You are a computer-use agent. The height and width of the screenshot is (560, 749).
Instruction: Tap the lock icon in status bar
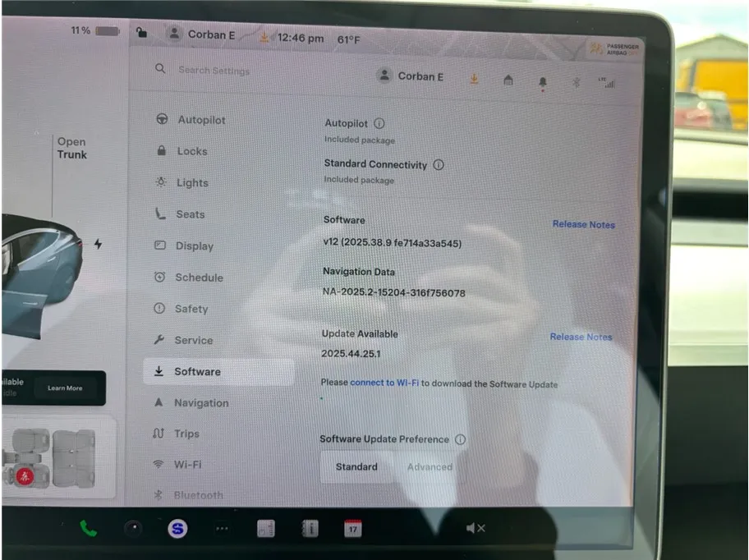point(142,33)
